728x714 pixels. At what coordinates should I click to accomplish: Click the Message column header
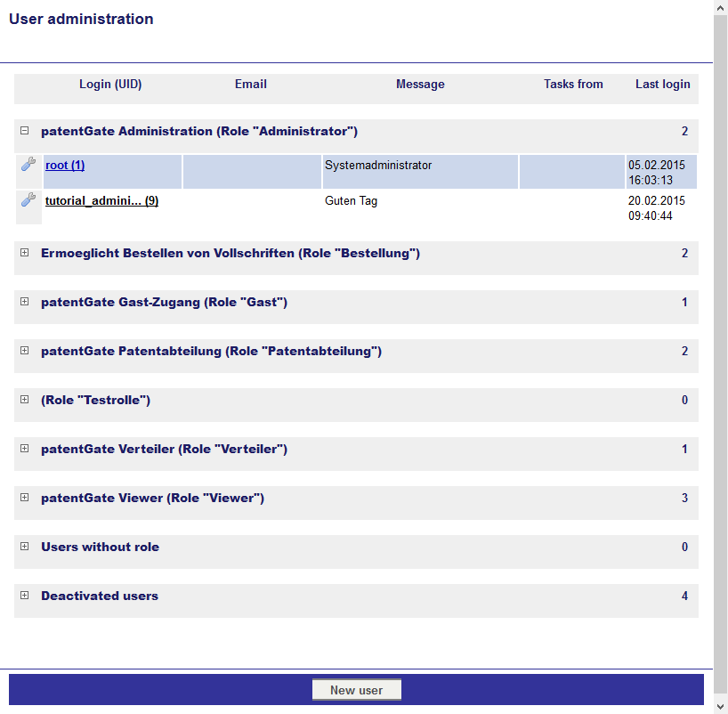coord(420,84)
